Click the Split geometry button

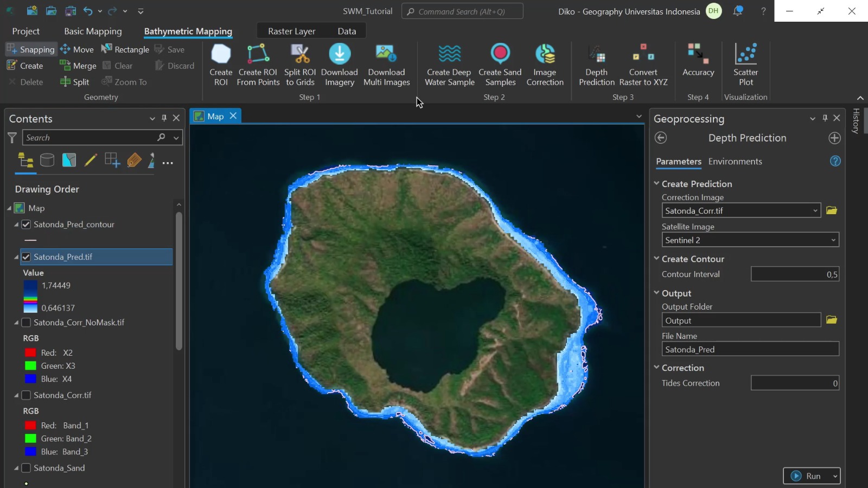75,82
